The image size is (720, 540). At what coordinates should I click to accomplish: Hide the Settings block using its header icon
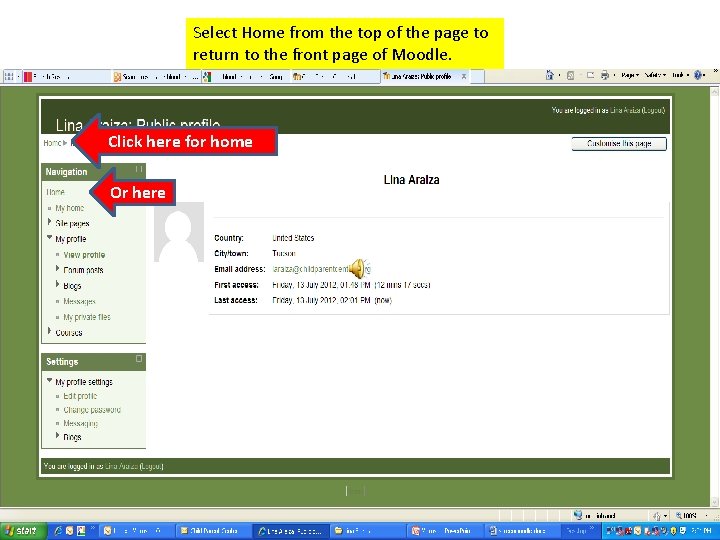(139, 359)
